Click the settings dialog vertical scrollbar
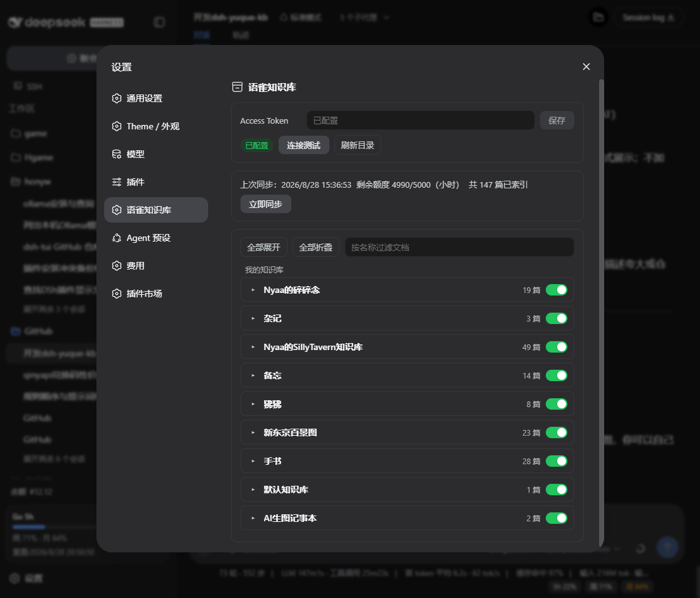This screenshot has height=598, width=700. pos(601,313)
